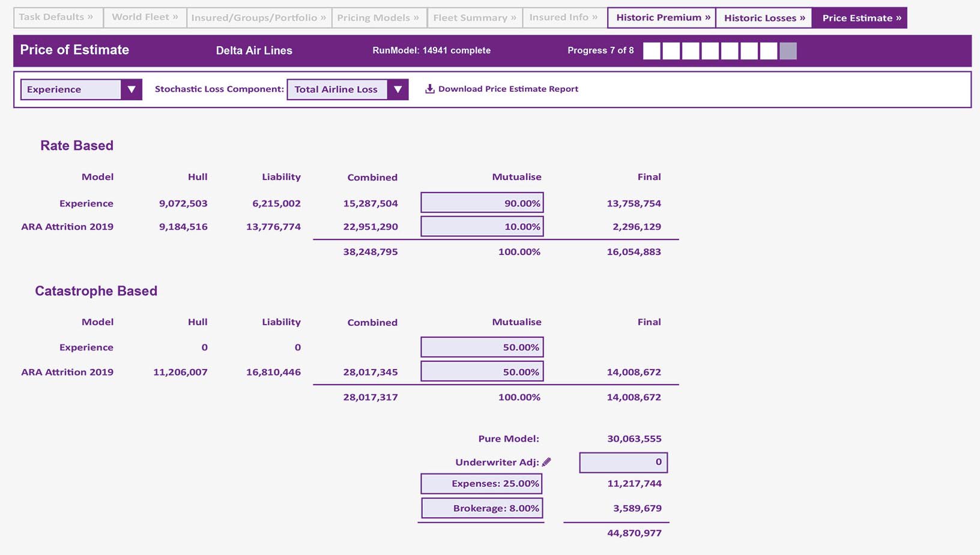Click the Expenses: 25.00% box
The image size is (980, 555).
482,484
